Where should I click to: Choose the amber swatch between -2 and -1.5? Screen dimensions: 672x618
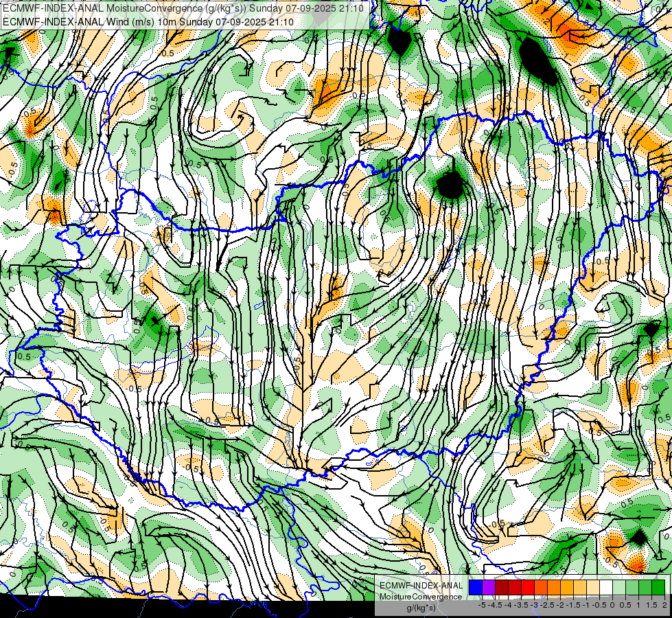[x=567, y=588]
